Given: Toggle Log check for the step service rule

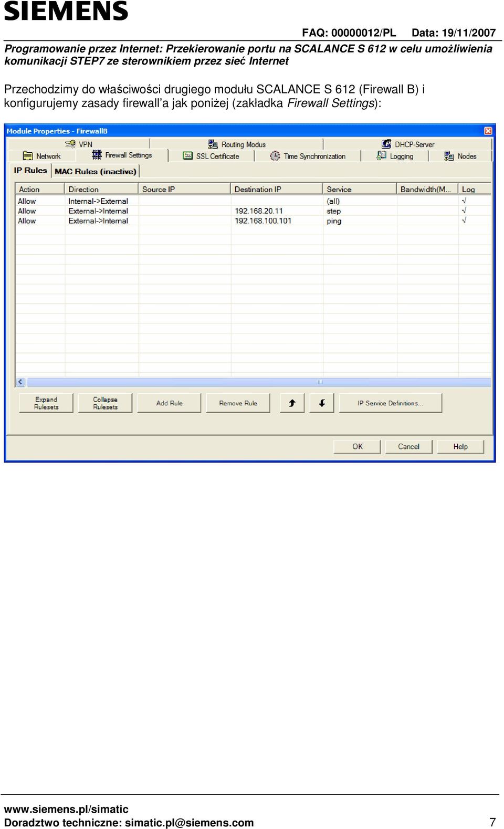Looking at the screenshot, I should pos(464,211).
